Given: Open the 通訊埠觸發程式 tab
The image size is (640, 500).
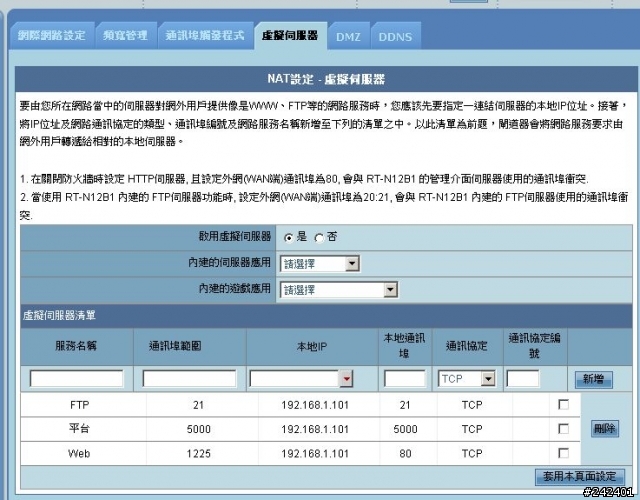Looking at the screenshot, I should tap(205, 36).
